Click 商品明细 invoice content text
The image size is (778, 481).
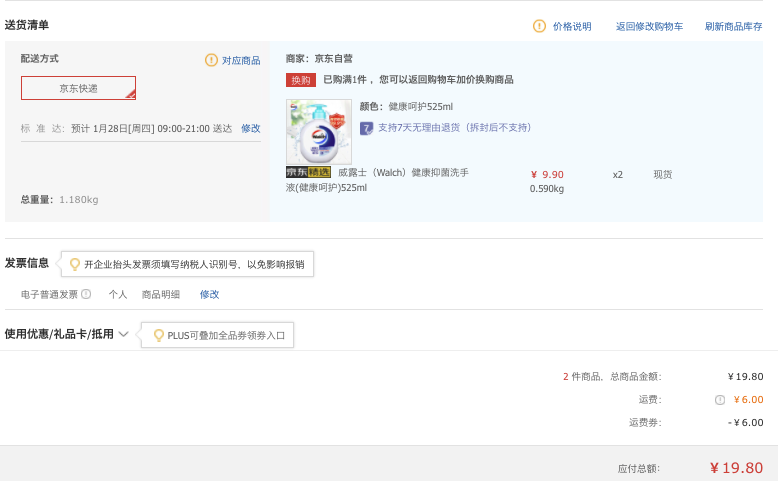pos(161,294)
